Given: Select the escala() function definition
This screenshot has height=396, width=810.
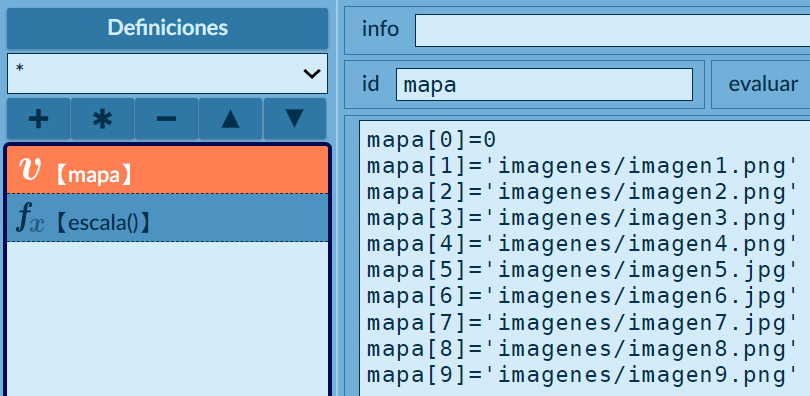Looking at the screenshot, I should point(167,218).
